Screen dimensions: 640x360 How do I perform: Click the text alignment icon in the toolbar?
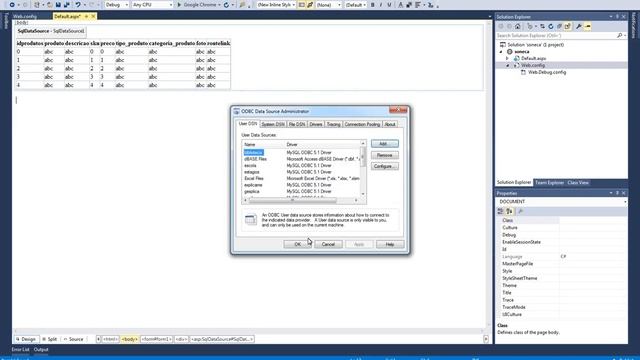coord(418,5)
